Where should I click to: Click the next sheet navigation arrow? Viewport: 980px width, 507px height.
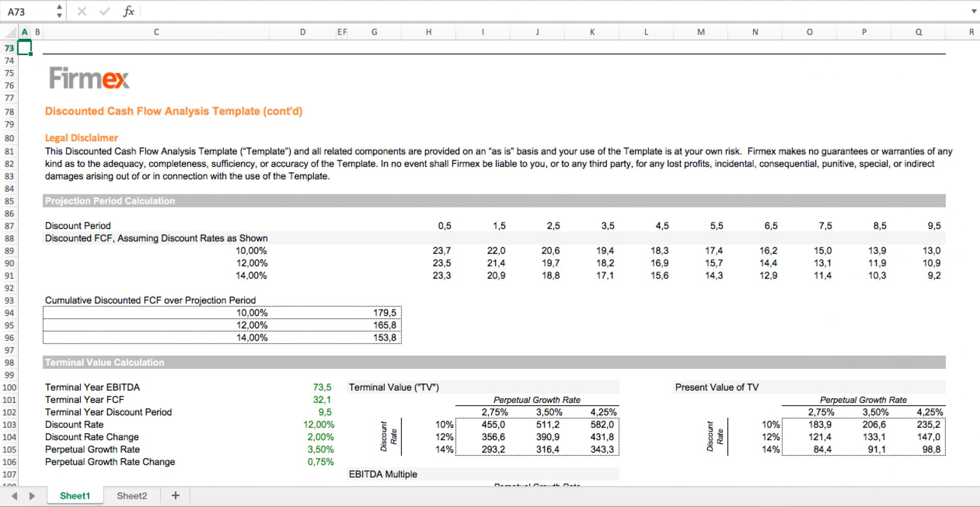[32, 496]
